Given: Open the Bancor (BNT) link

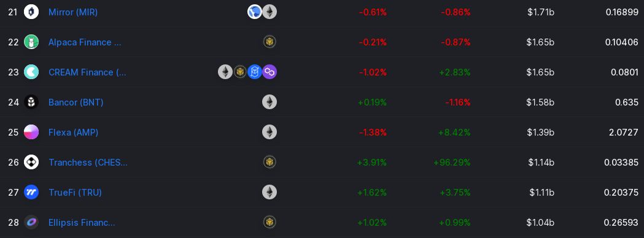Looking at the screenshot, I should pyautogui.click(x=76, y=102).
